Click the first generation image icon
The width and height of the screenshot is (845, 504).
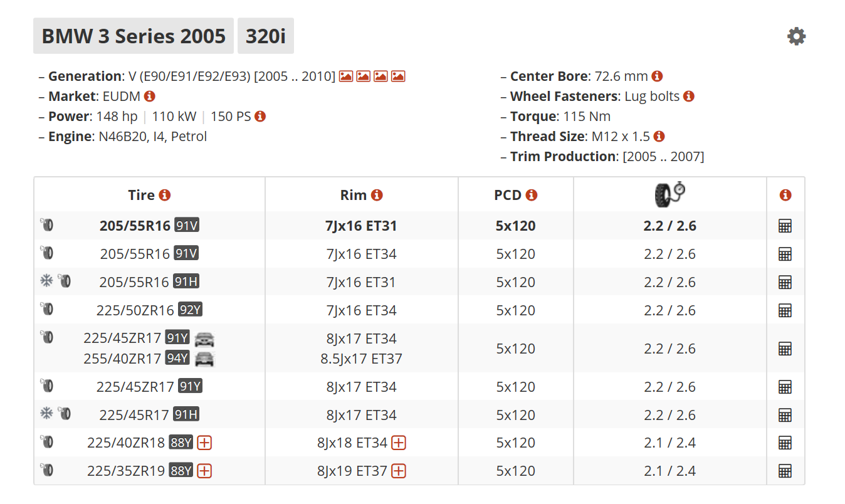click(345, 76)
